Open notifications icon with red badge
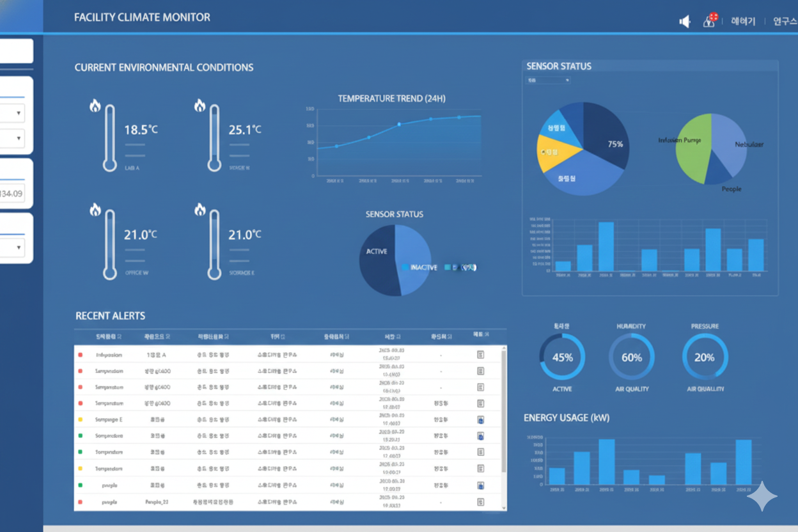 709,21
